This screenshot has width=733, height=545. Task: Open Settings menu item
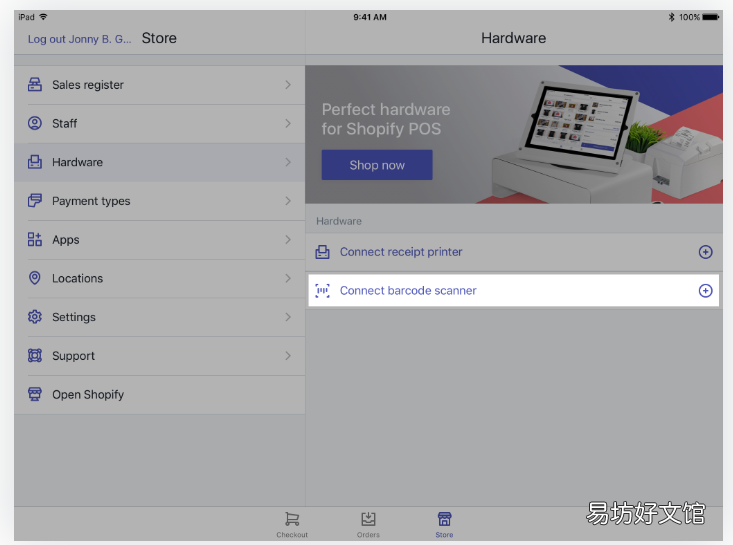pyautogui.click(x=159, y=317)
